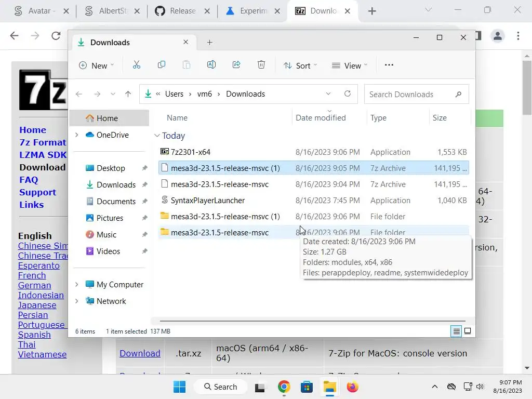Go forward in File Explorer navigation
Image resolution: width=532 pixels, height=399 pixels.
pos(97,94)
